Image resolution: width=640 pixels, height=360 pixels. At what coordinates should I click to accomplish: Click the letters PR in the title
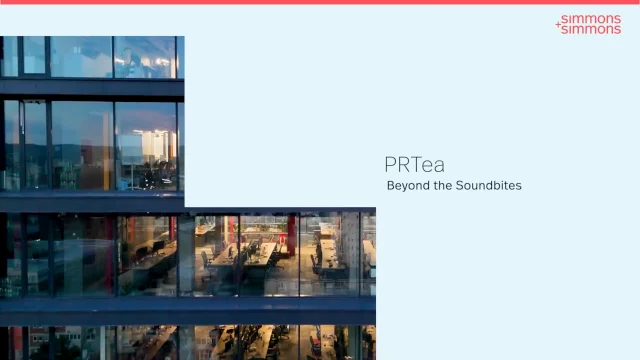click(398, 164)
